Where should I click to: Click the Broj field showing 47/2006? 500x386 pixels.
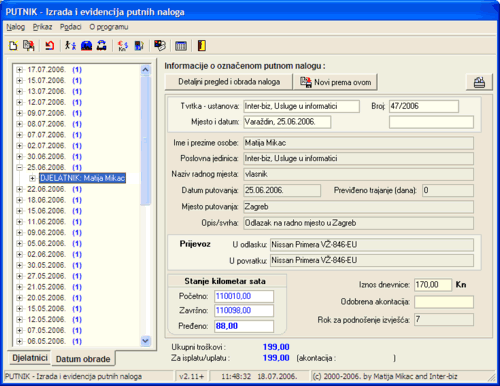coord(424,106)
